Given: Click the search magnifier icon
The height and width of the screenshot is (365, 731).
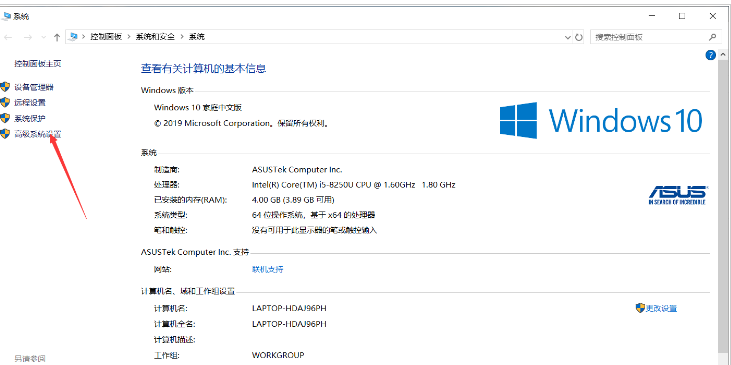Looking at the screenshot, I should click(712, 37).
